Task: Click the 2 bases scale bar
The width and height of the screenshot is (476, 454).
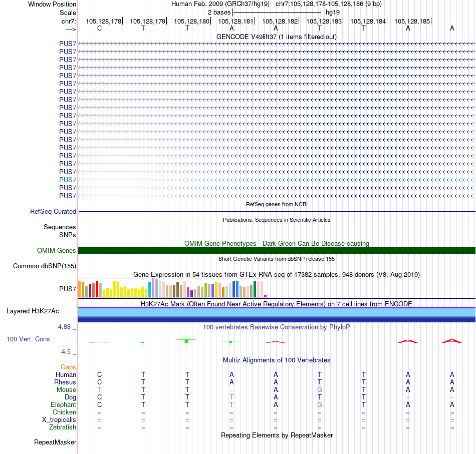Action: [277, 13]
